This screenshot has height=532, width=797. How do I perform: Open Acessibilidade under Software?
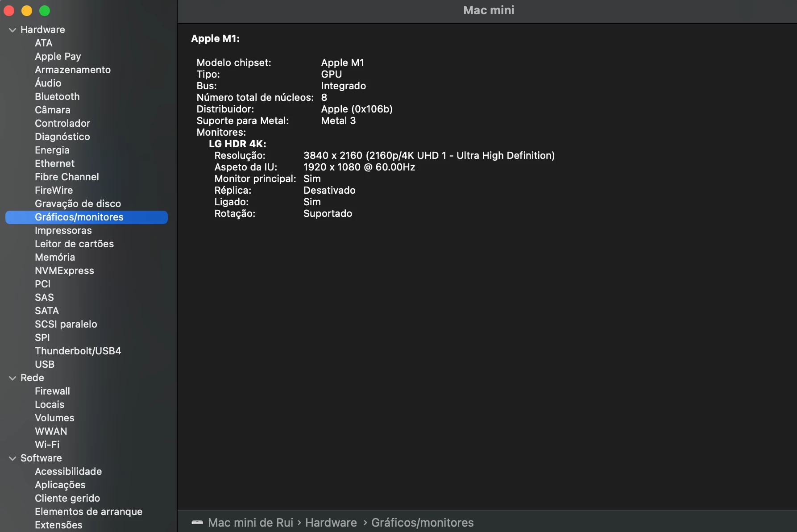[x=68, y=472]
